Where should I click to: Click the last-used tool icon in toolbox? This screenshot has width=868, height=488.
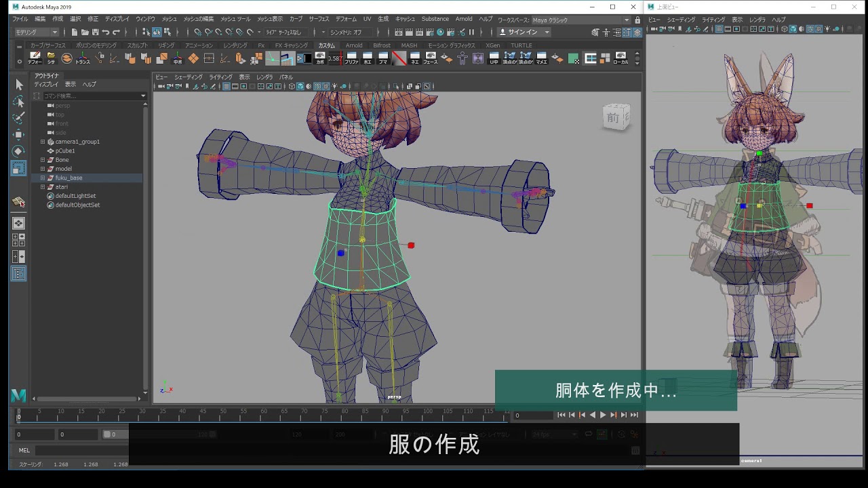coord(19,201)
